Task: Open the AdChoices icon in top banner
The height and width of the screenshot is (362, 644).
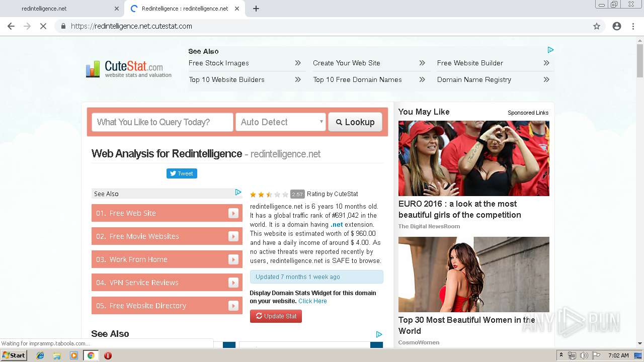Action: coord(550,50)
